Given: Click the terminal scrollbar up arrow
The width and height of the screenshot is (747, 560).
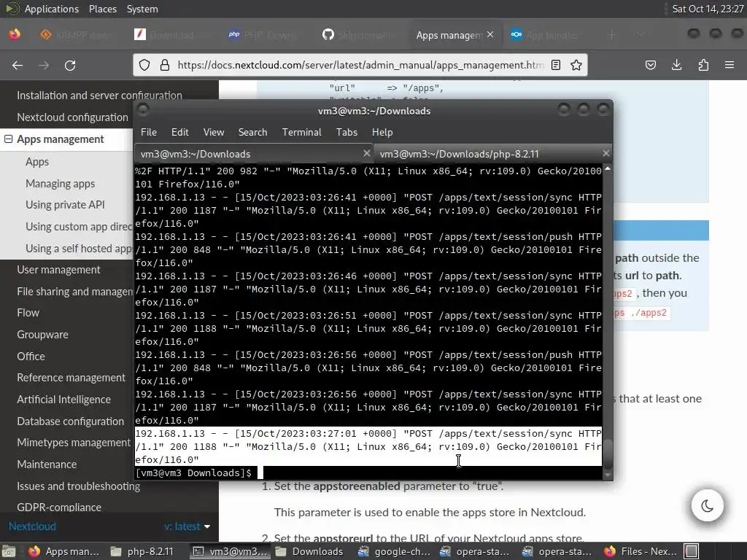Looking at the screenshot, I should click(608, 168).
